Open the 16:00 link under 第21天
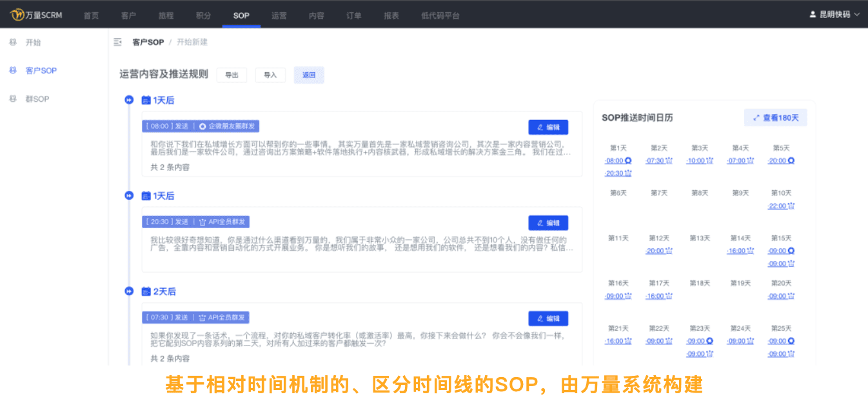 (x=618, y=341)
